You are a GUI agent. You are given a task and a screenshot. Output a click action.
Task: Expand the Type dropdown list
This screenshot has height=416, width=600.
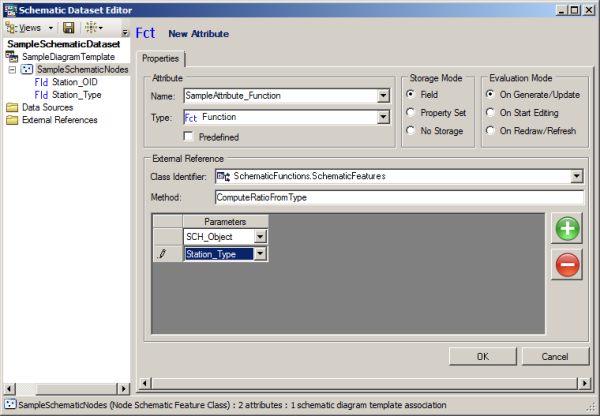(383, 117)
